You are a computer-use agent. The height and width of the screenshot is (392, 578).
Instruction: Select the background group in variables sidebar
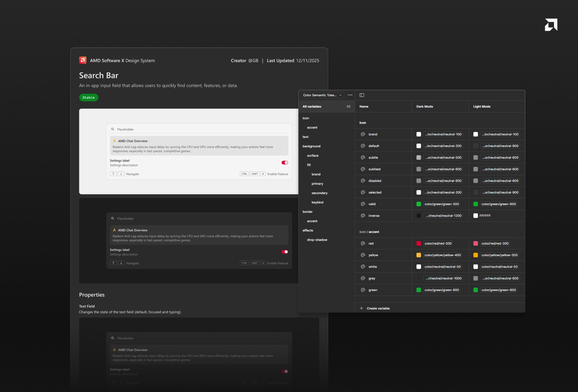tap(311, 146)
